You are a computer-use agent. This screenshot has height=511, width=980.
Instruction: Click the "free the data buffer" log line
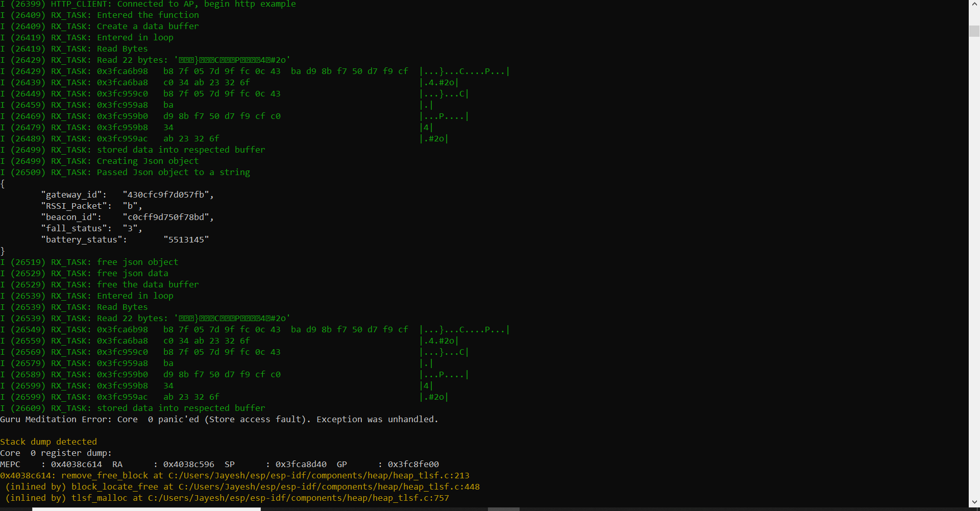point(100,284)
